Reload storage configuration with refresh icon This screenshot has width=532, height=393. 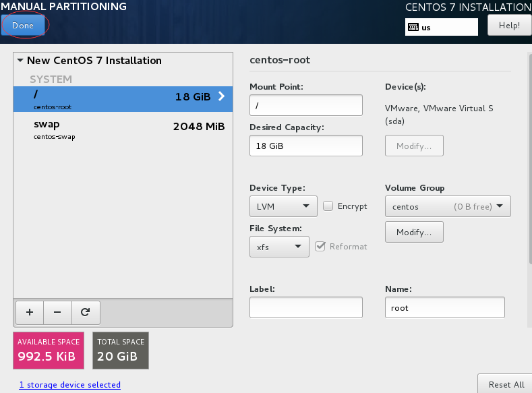(x=86, y=312)
